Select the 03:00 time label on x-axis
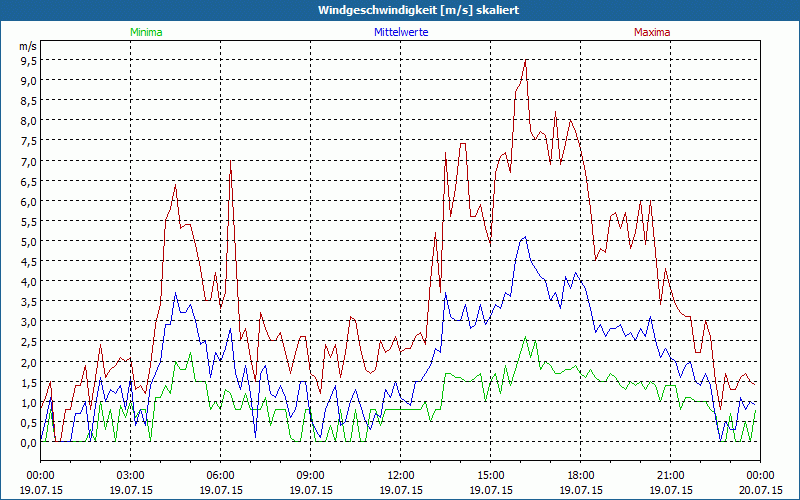Screen dimensions: 800x500 tap(130, 475)
